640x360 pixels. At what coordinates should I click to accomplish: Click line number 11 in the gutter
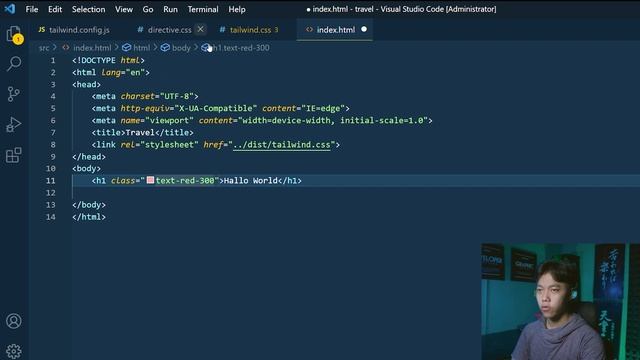point(51,180)
